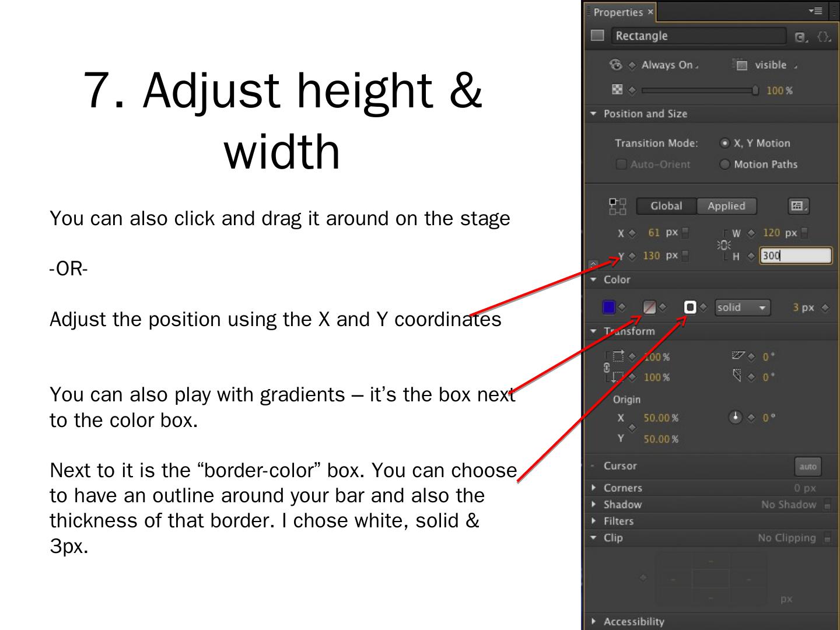Screen dimensions: 840x630
Task: Click the relative position corner grid icon
Action: point(618,206)
